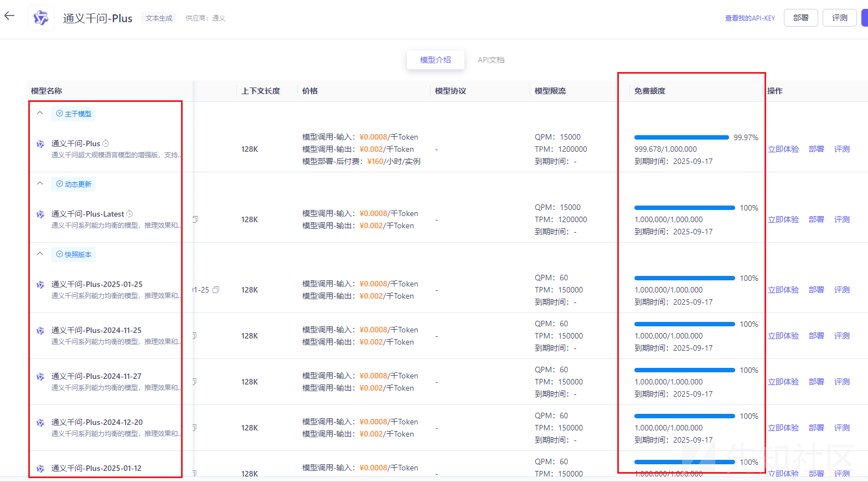Click 模型部署-后付费 price line

pos(361,161)
